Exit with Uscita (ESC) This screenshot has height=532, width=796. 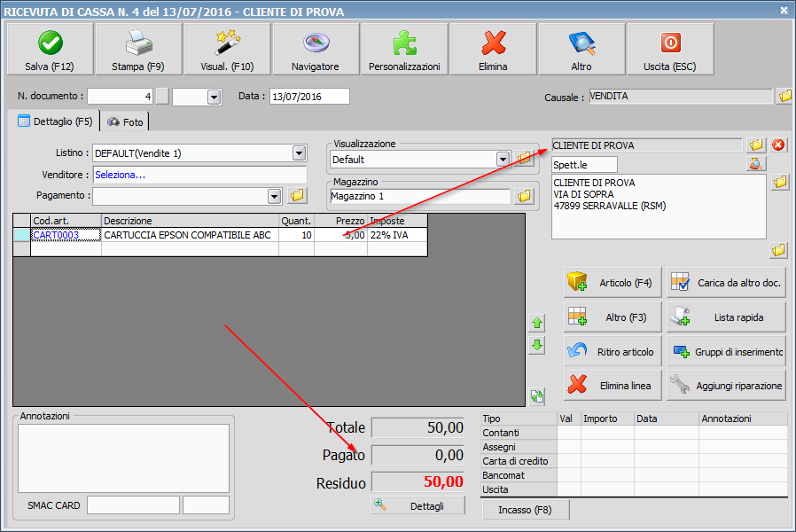pos(670,50)
